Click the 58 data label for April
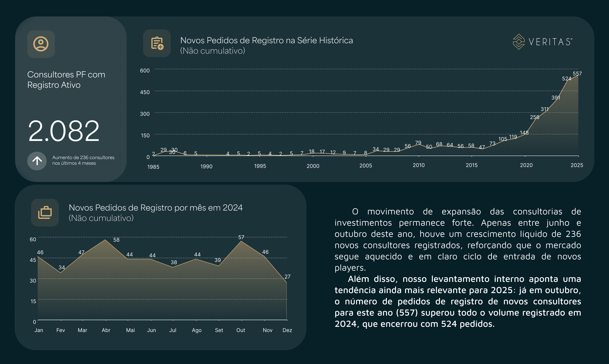Screen dimensions: 609x364 [116, 240]
